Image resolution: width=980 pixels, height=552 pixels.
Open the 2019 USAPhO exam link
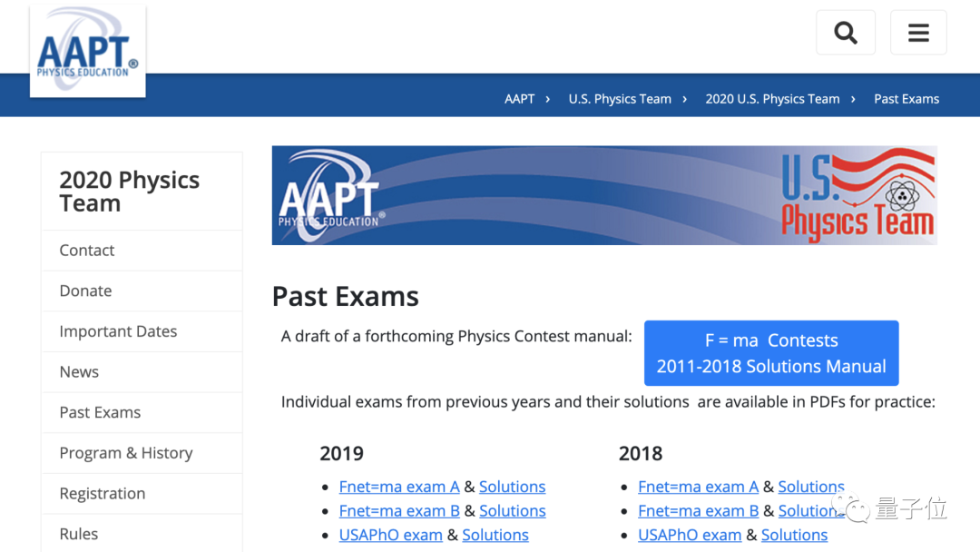(x=391, y=536)
